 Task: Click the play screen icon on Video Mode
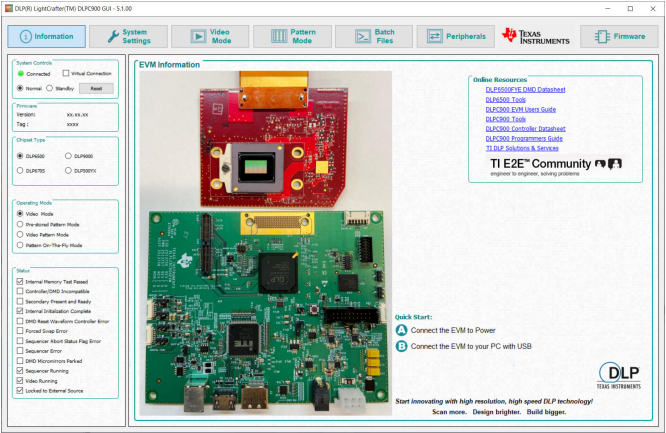pos(198,37)
